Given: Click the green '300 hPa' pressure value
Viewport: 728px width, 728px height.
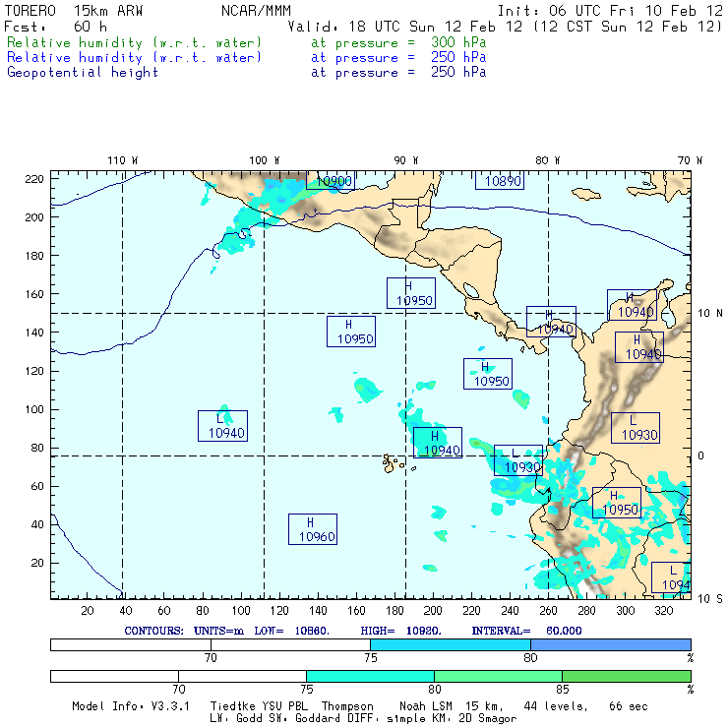Looking at the screenshot, I should [458, 42].
